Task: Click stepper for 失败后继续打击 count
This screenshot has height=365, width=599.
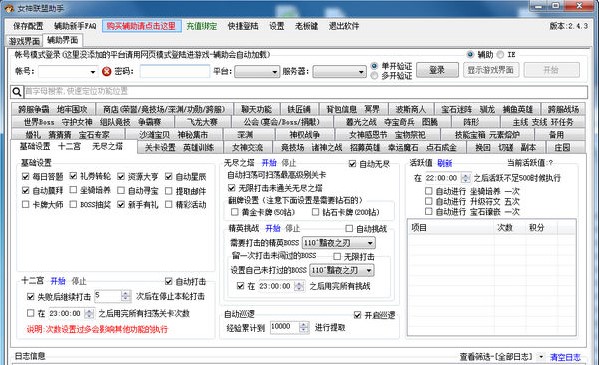Action: click(x=126, y=296)
